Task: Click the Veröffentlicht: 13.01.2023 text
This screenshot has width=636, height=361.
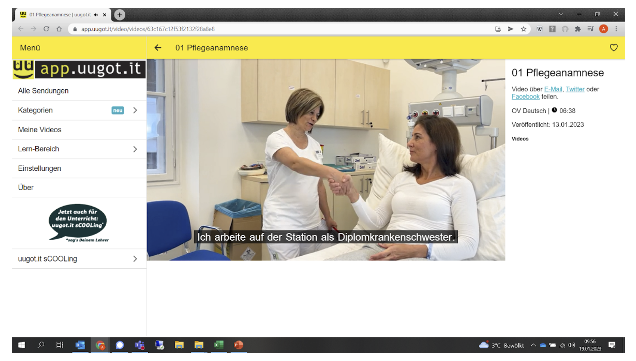Action: 548,125
